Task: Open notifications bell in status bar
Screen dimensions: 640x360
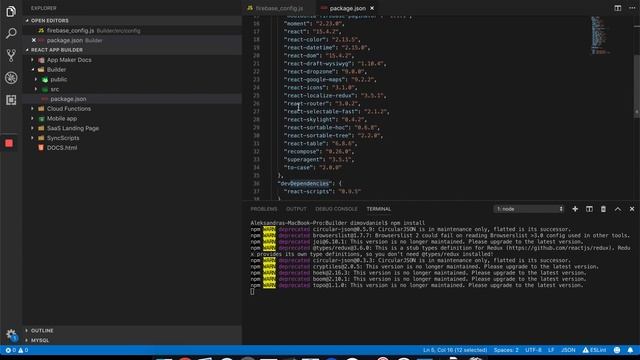Action: tap(630, 350)
